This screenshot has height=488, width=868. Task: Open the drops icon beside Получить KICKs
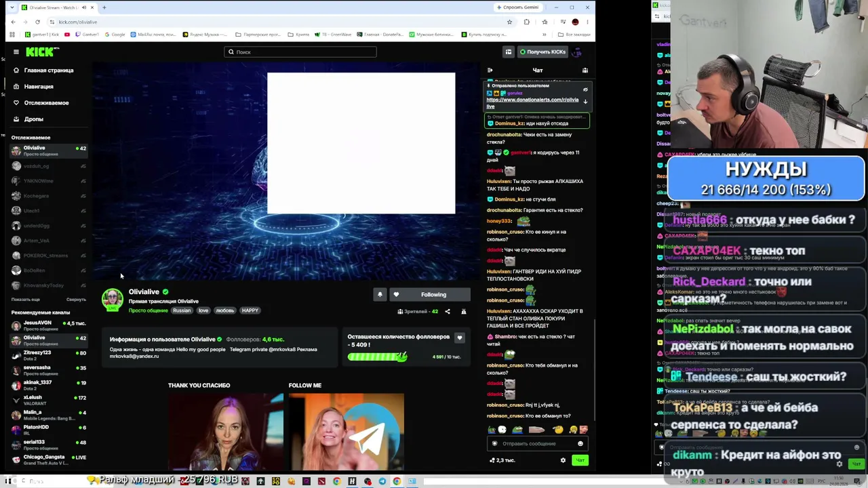coord(508,52)
